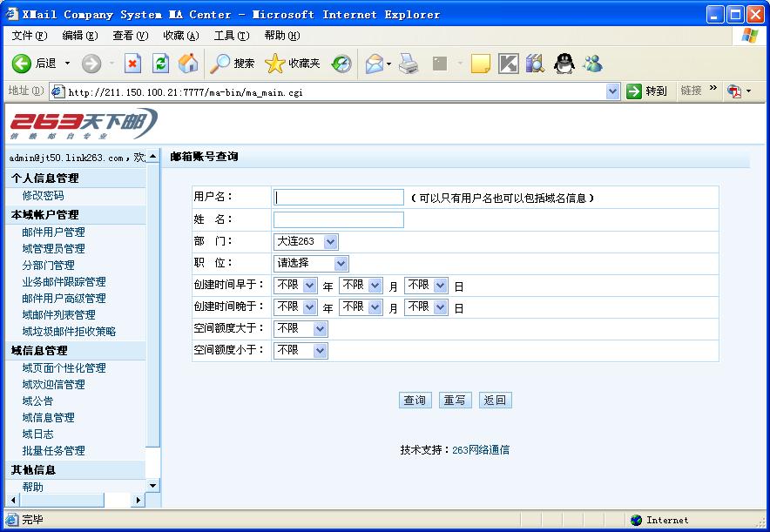Image resolution: width=770 pixels, height=532 pixels.
Task: Open the Favorites (收藏夹) star icon
Action: (x=275, y=64)
